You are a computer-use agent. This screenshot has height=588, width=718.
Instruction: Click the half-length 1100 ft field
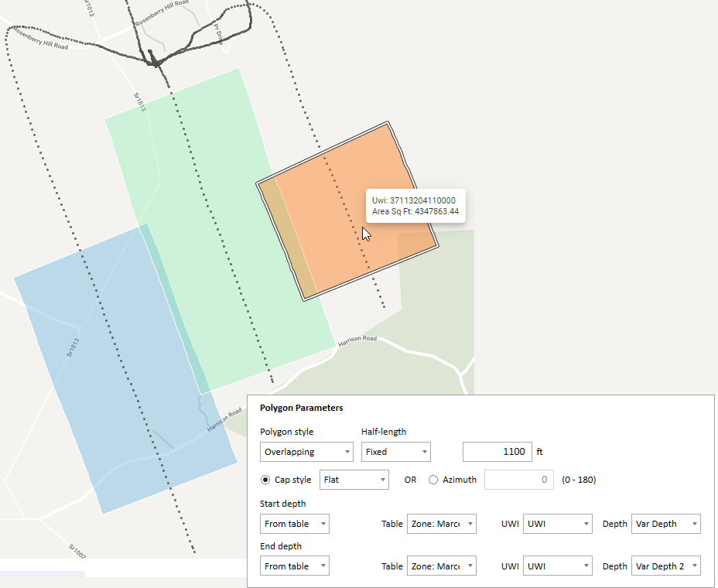[x=497, y=452]
